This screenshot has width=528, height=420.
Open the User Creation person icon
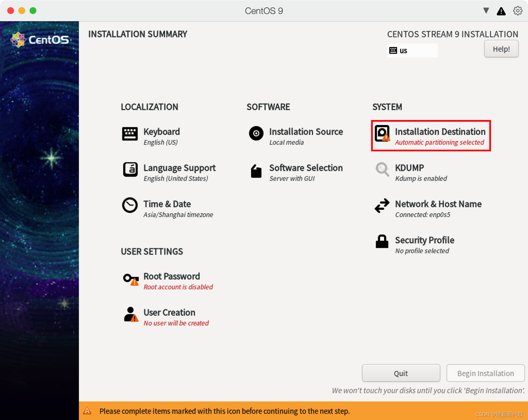click(x=131, y=315)
